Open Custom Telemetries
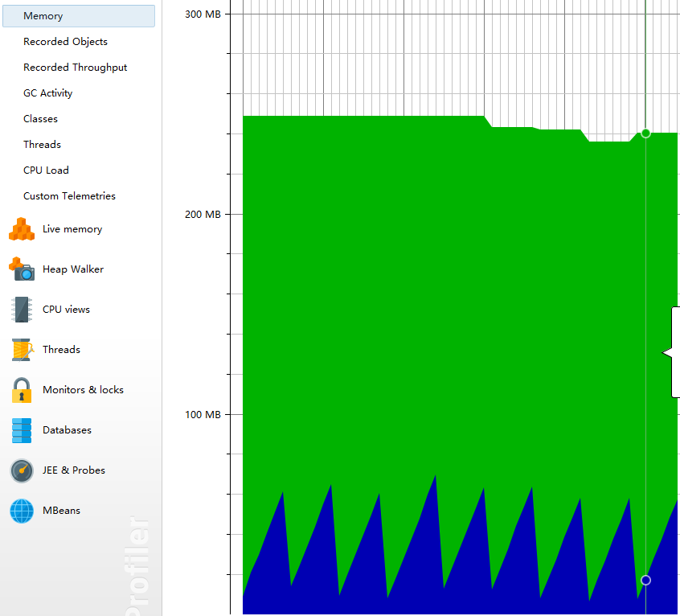The height and width of the screenshot is (616, 680). (69, 196)
